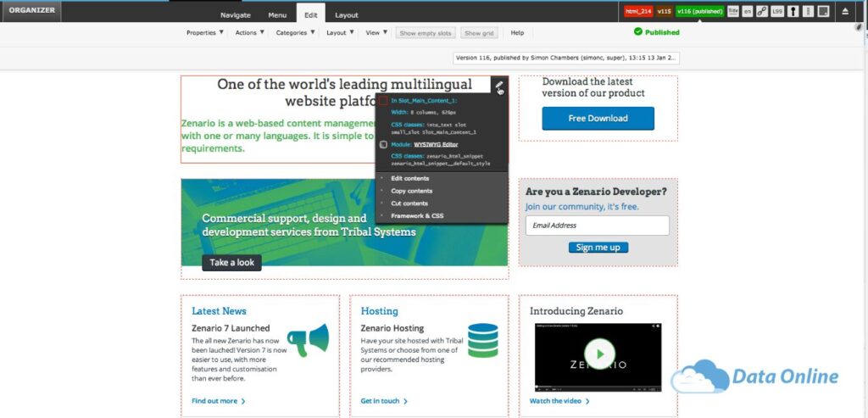Open the Hosting heading link

pyautogui.click(x=379, y=311)
